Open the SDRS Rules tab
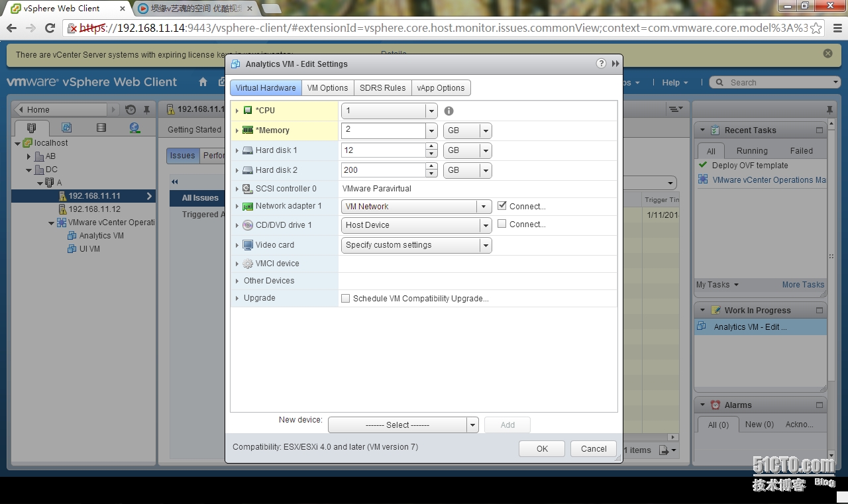Viewport: 848px width, 504px height. (382, 88)
